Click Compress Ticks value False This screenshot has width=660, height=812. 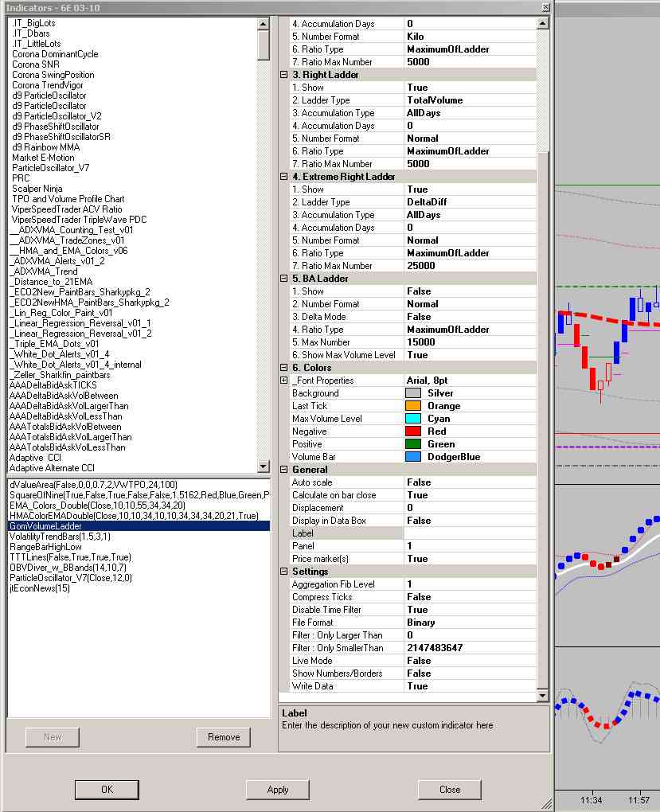click(470, 597)
